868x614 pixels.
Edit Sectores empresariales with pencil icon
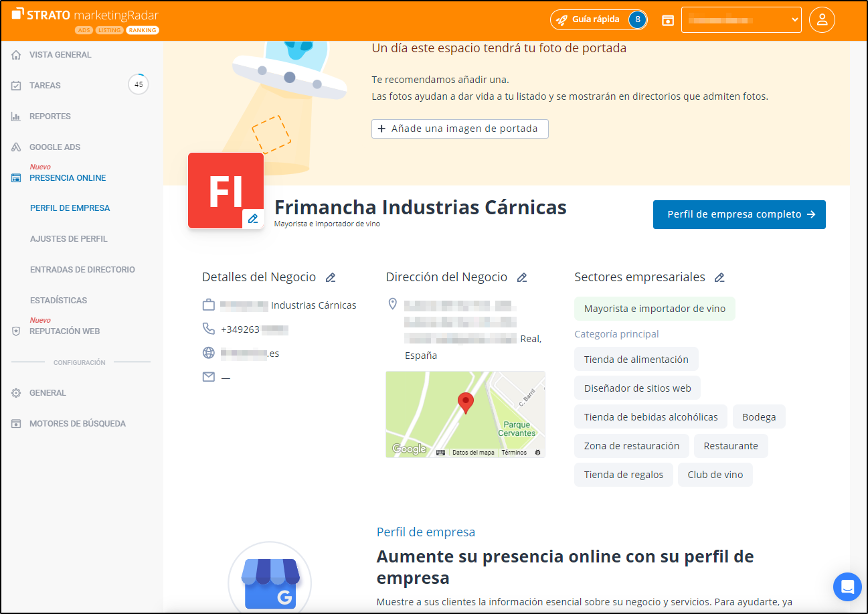click(x=719, y=277)
